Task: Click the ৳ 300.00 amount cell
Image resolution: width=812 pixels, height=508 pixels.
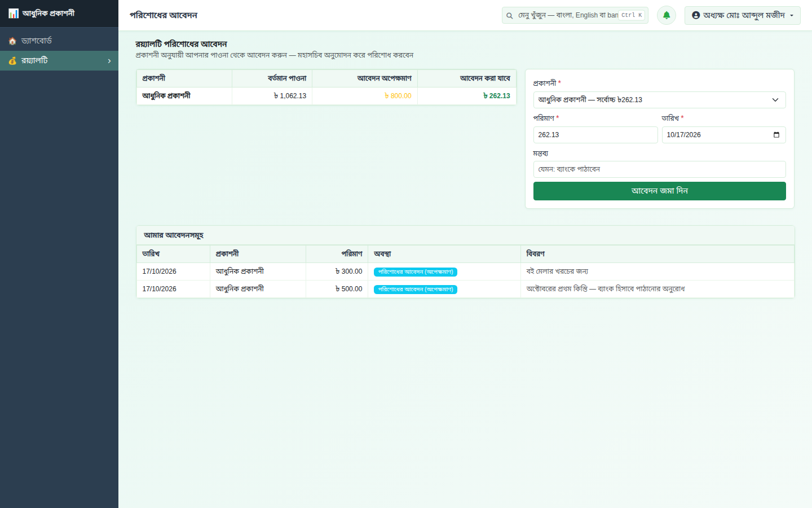Action: (x=337, y=271)
